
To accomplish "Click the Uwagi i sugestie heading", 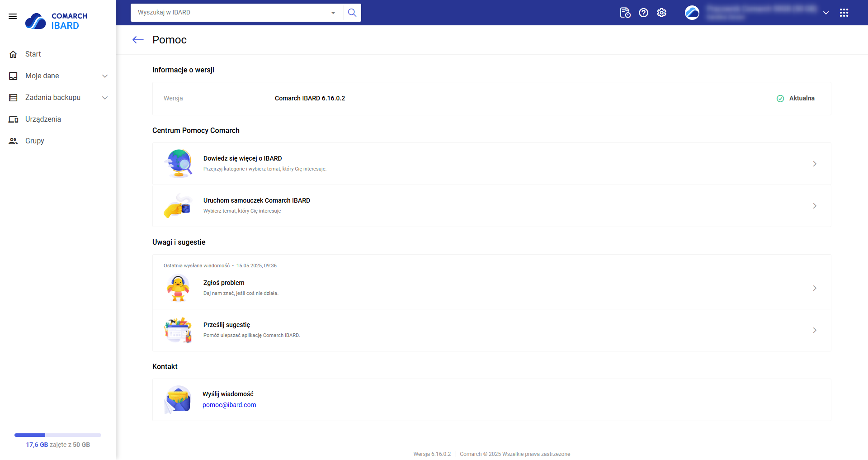I will (179, 242).
